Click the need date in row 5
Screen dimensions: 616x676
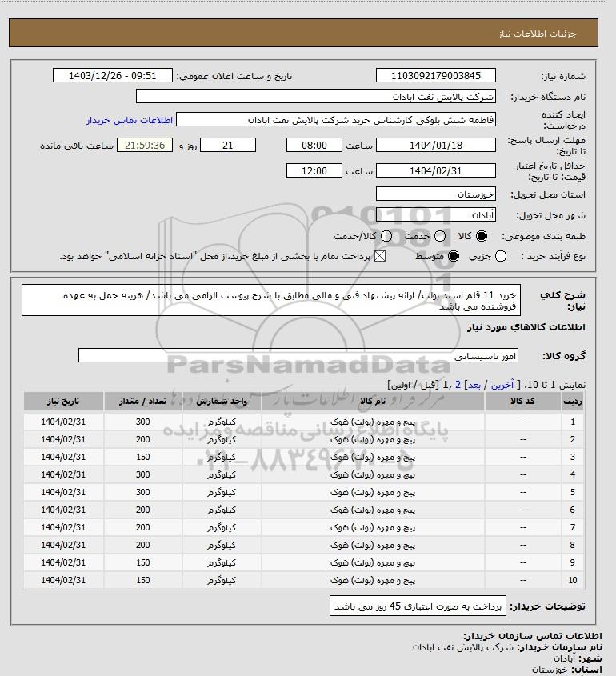63,492
